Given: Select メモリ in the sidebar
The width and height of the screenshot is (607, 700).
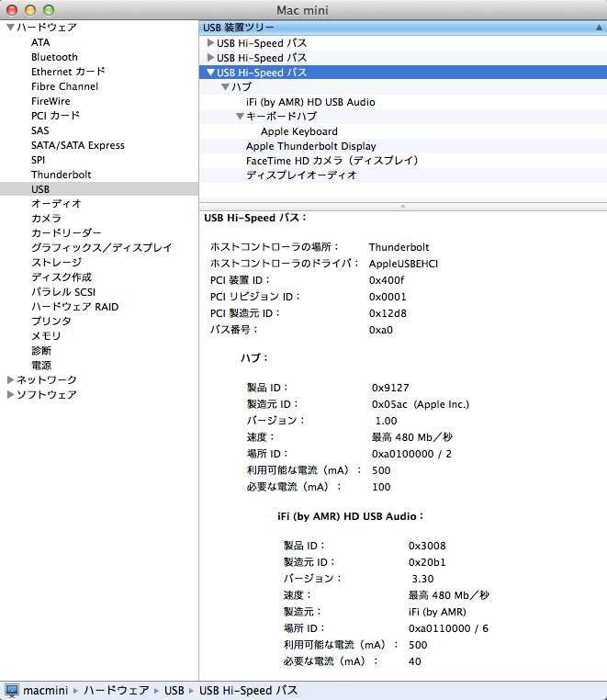Looking at the screenshot, I should click(x=46, y=335).
